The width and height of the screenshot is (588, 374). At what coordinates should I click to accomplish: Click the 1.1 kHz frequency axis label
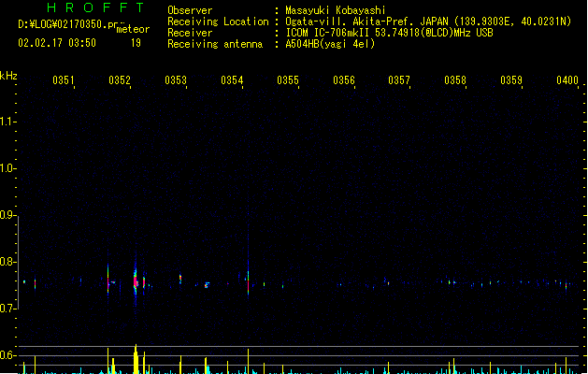tap(7, 122)
